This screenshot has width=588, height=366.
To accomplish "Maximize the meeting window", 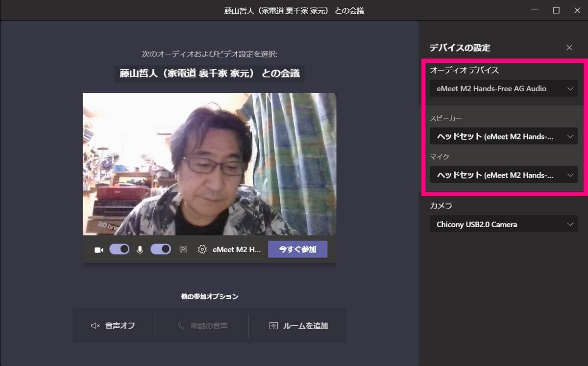I will tap(556, 10).
